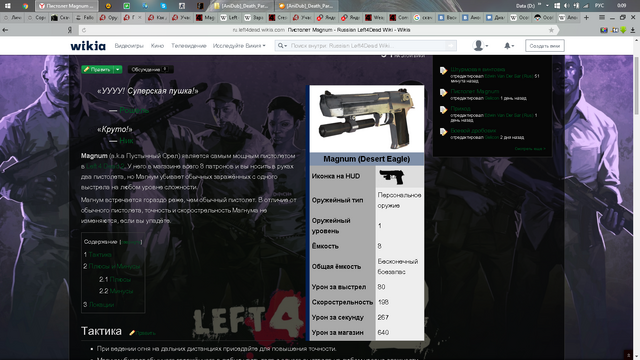Click the browser back arrow
640x360 pixels.
click(x=5, y=30)
